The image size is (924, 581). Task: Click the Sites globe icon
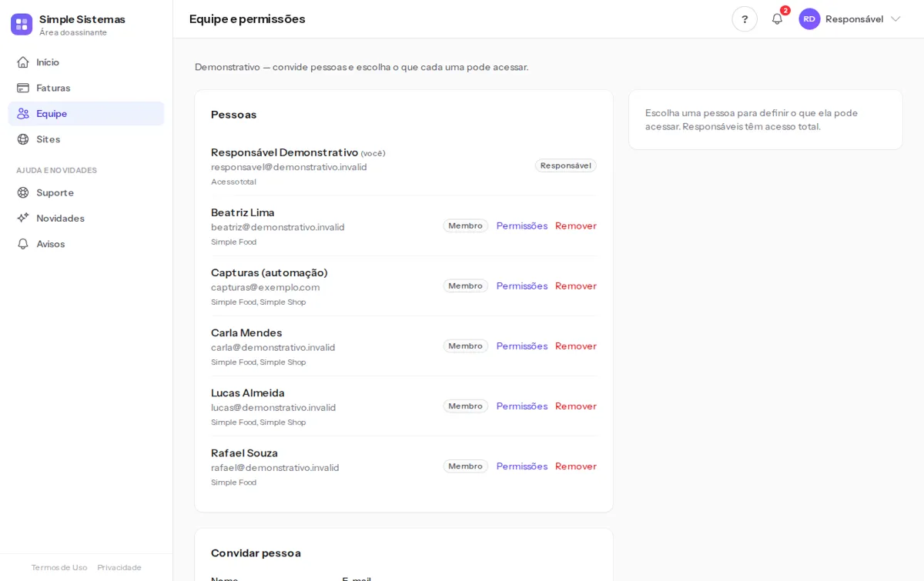pos(23,139)
